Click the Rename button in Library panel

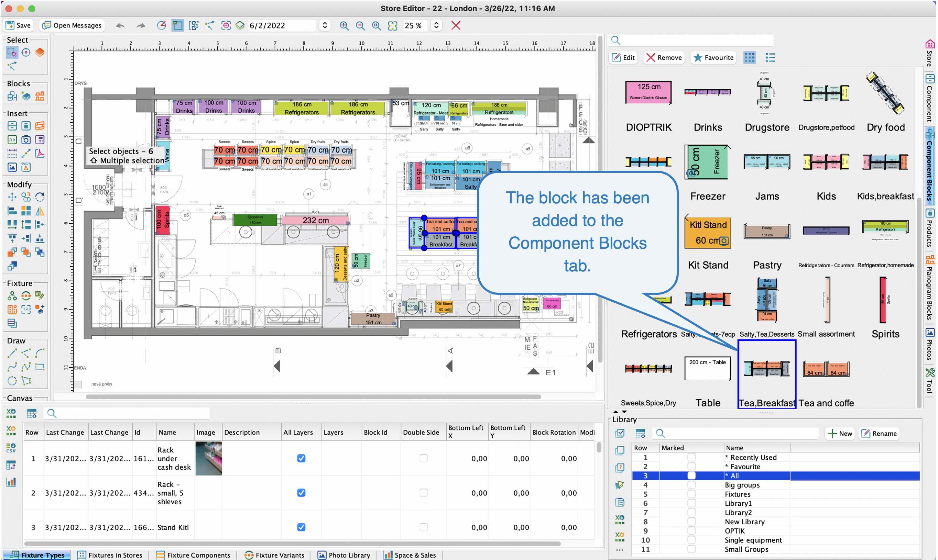coord(879,433)
